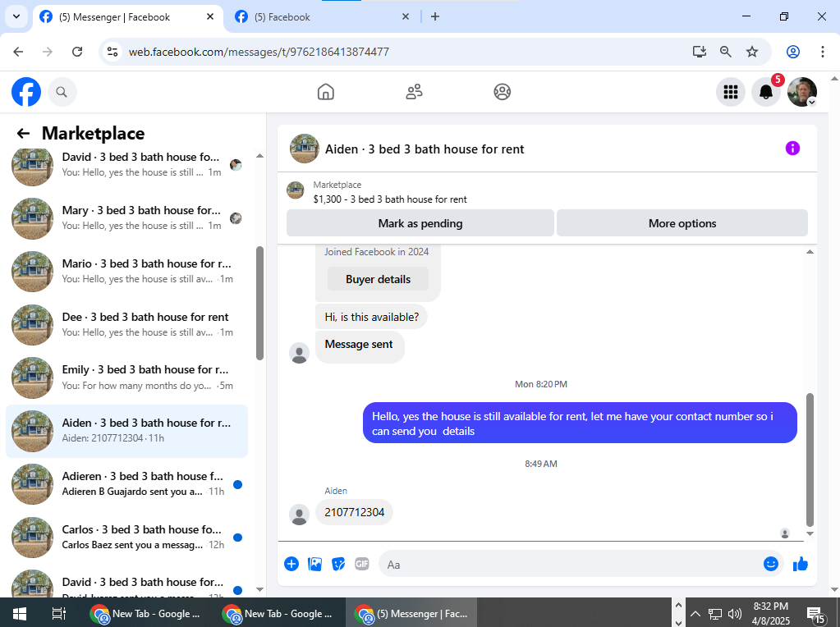View Buyer details
840x627 pixels.
(378, 280)
